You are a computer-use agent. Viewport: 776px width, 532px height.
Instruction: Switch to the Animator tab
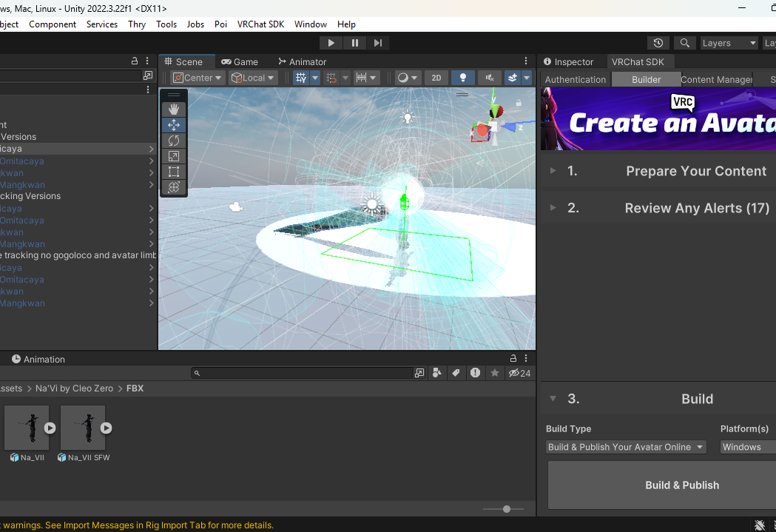coord(303,62)
